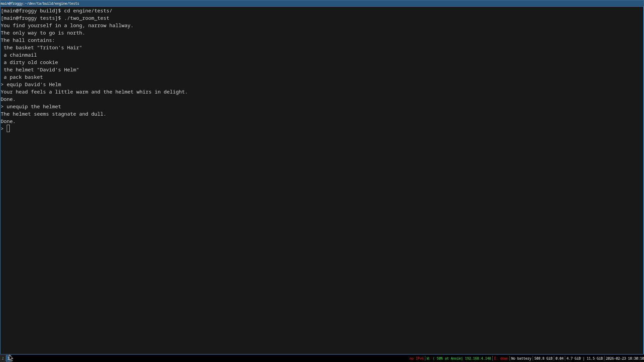Click the 'cd engine/tests/' command line
The height and width of the screenshot is (362, 644).
coord(88,11)
